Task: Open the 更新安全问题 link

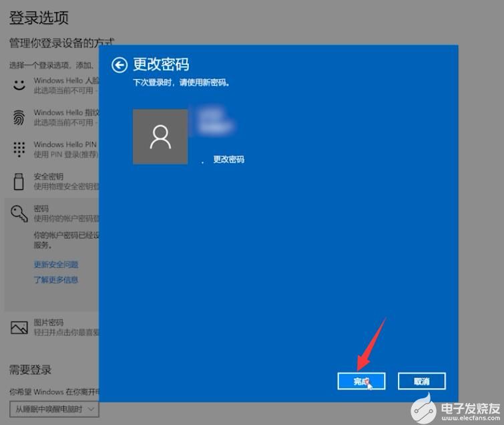Action: click(56, 265)
